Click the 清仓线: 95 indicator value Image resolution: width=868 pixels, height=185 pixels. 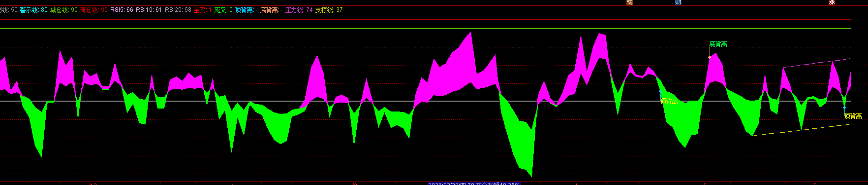pyautogui.click(x=94, y=10)
